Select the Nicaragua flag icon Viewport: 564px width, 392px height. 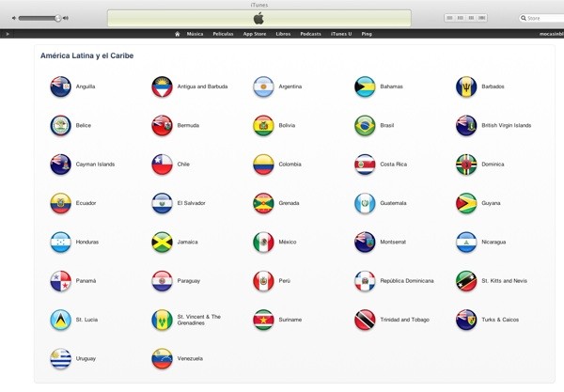[466, 242]
